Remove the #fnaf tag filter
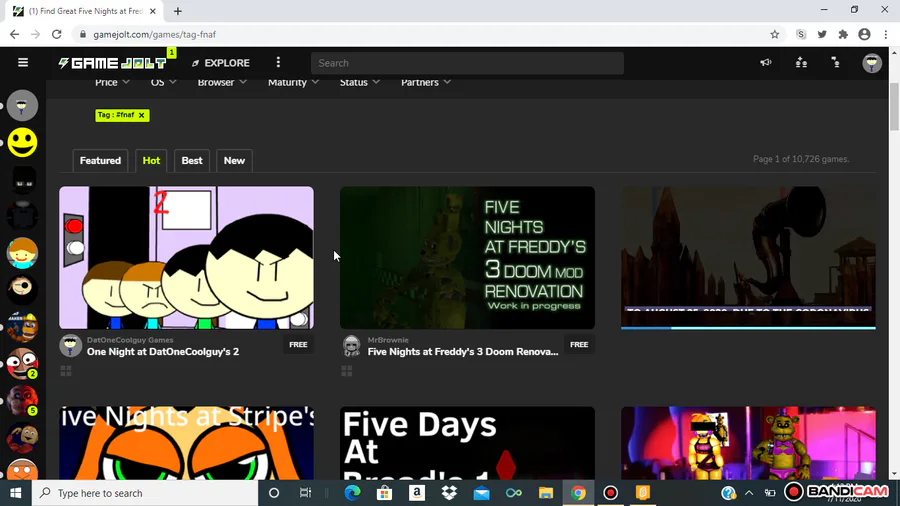 pyautogui.click(x=142, y=115)
